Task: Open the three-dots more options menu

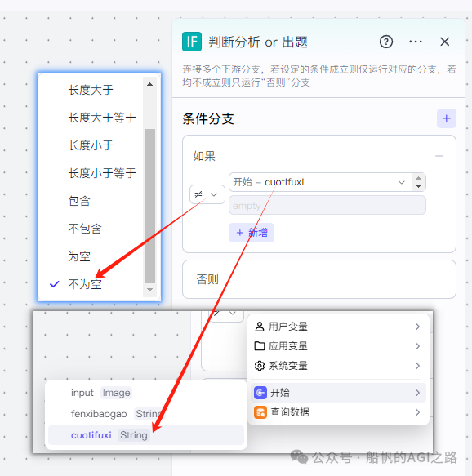Action: pyautogui.click(x=415, y=42)
